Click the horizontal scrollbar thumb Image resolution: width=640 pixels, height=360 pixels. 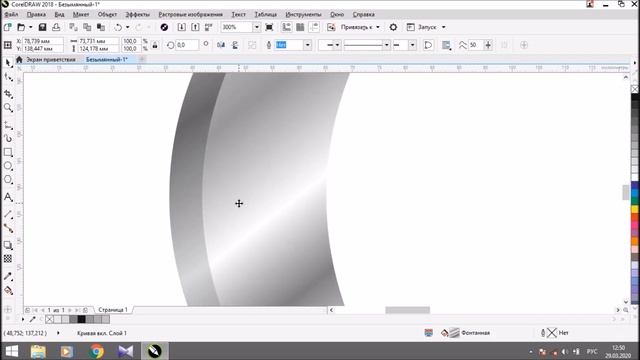click(x=407, y=310)
